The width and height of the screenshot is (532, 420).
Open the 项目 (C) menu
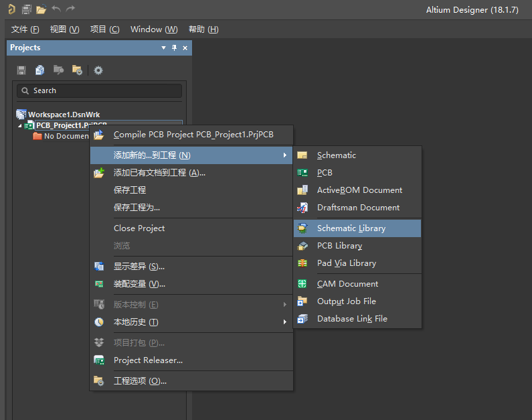(x=105, y=29)
